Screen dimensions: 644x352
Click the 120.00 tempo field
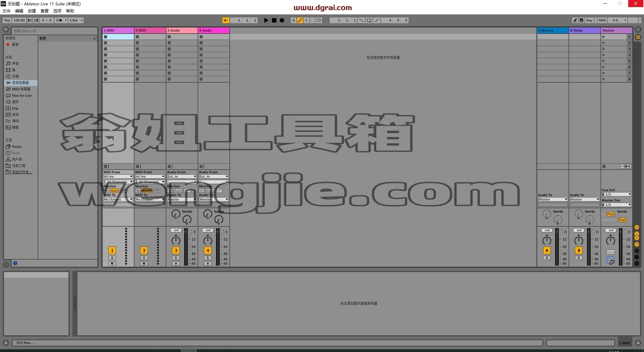tap(19, 20)
